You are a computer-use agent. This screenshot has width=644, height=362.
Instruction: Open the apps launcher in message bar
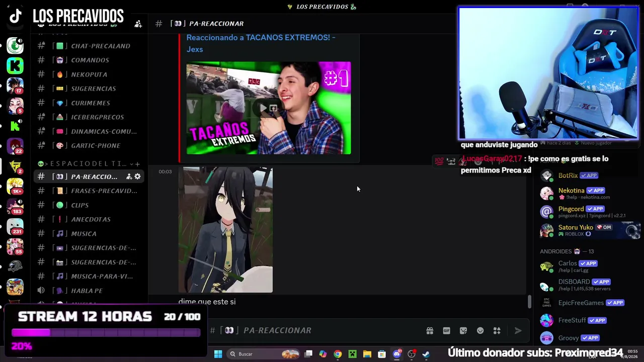pos(497,330)
